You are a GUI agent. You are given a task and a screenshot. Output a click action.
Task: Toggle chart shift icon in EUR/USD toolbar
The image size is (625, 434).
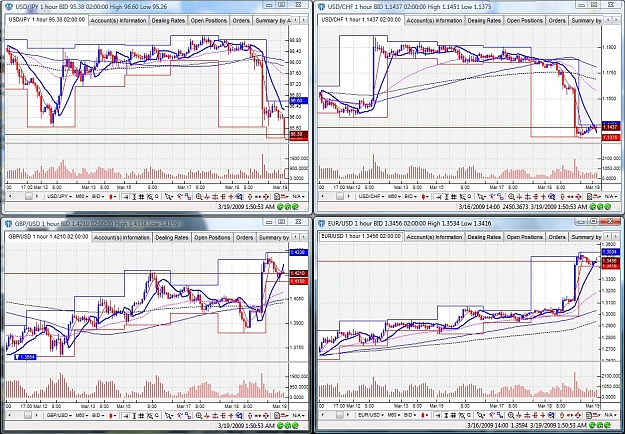(437, 415)
